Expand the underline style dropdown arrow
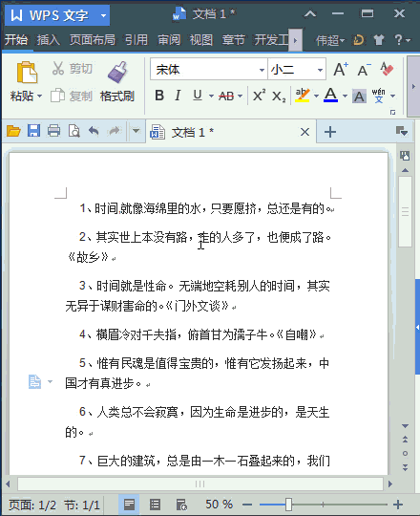Viewport: 420px width, 516px height. click(211, 97)
